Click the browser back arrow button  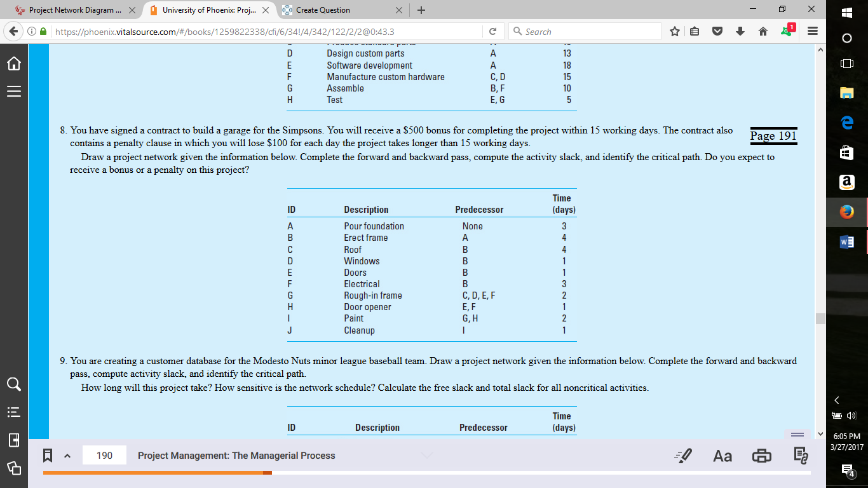(x=14, y=30)
